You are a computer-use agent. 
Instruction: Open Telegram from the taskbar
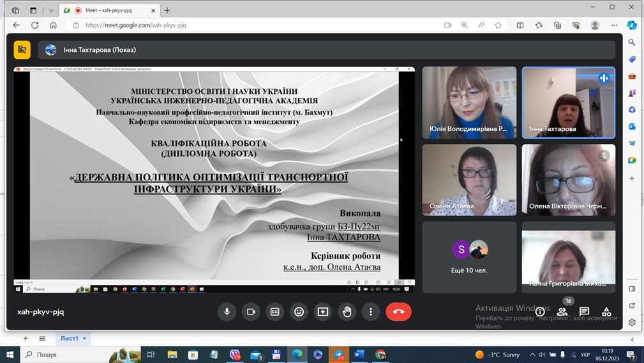pyautogui.click(x=339, y=354)
